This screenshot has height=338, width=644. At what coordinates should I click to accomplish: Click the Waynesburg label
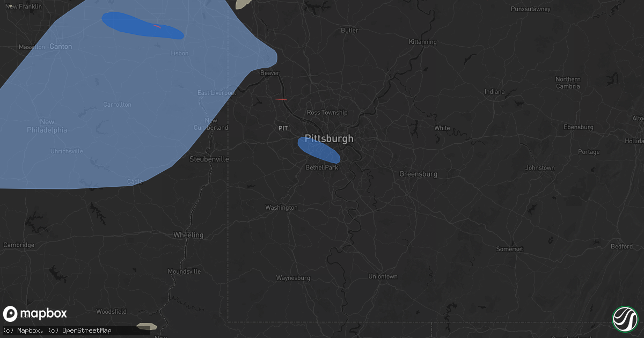click(x=293, y=278)
